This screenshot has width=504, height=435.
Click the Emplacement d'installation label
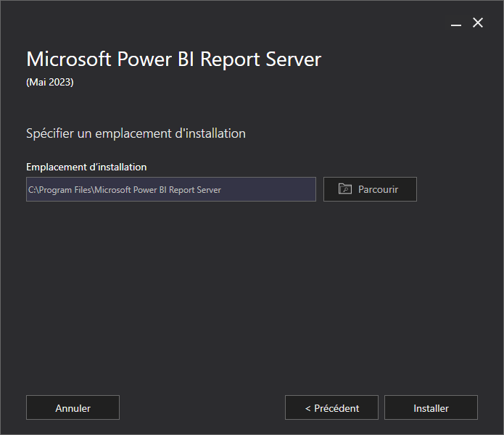(x=86, y=167)
